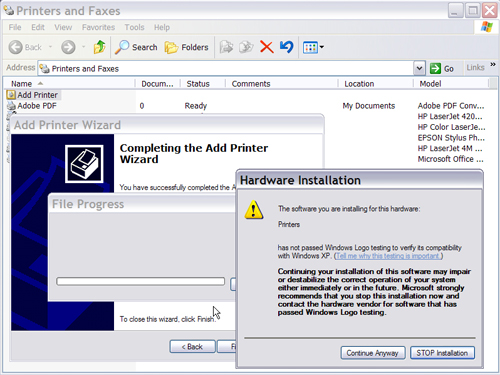This screenshot has width=500, height=375.
Task: Open the Edit menu
Action: 38,27
